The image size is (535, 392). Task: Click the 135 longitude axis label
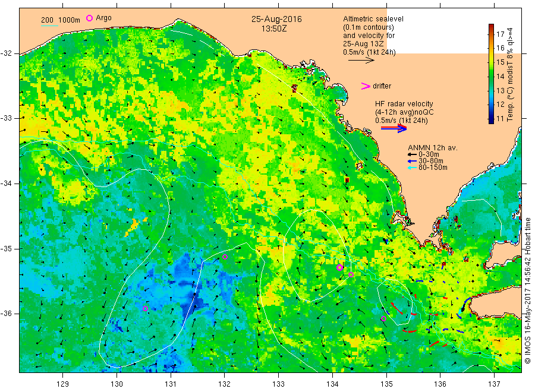pyautogui.click(x=386, y=384)
